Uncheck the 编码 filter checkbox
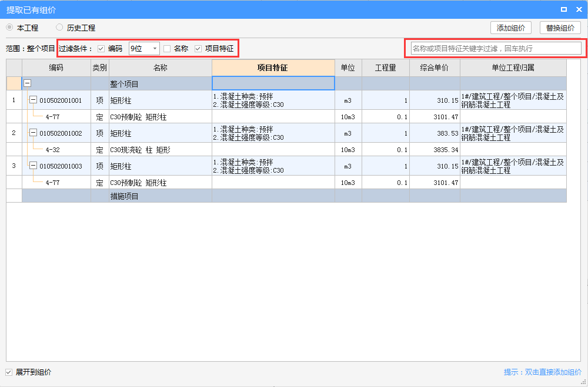Image resolution: width=588 pixels, height=387 pixels. click(x=100, y=48)
